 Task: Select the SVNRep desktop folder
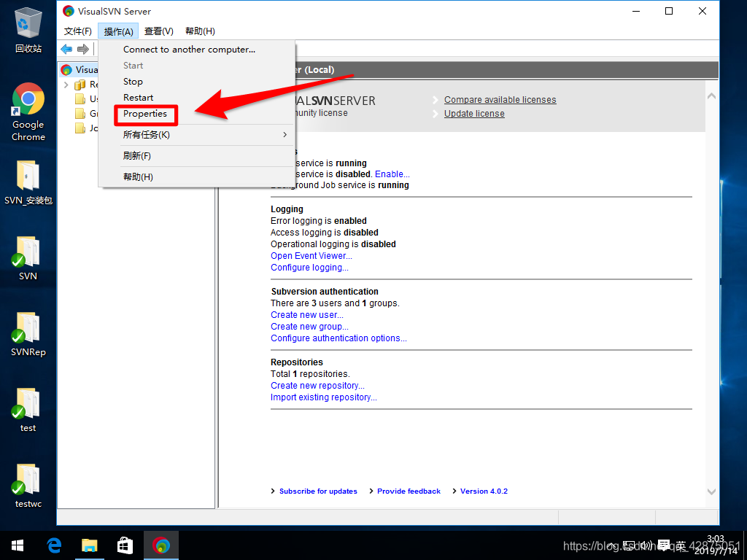28,334
